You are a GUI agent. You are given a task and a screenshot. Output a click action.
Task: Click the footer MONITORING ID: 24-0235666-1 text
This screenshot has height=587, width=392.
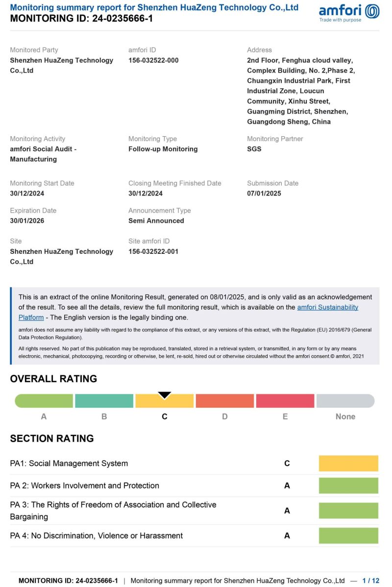pos(68,581)
